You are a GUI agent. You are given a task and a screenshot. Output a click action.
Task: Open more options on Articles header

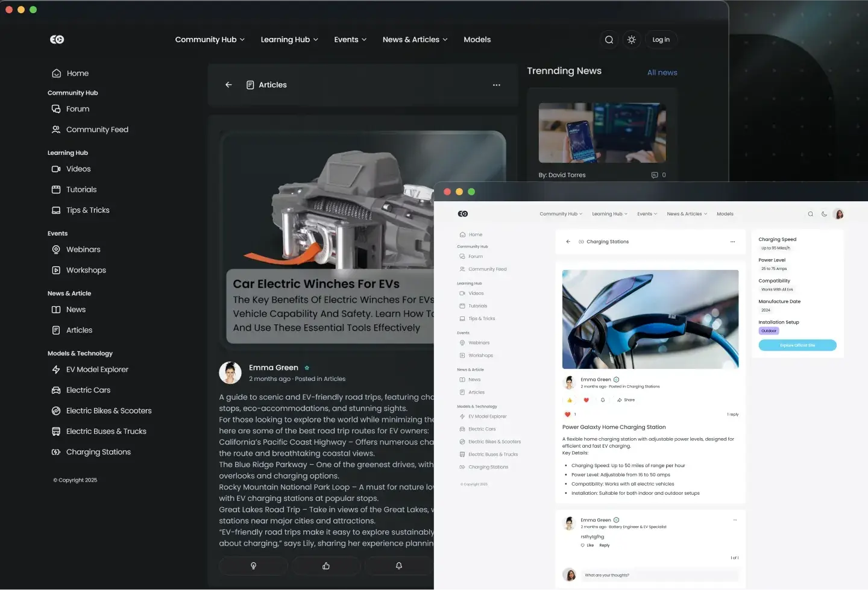(x=497, y=85)
